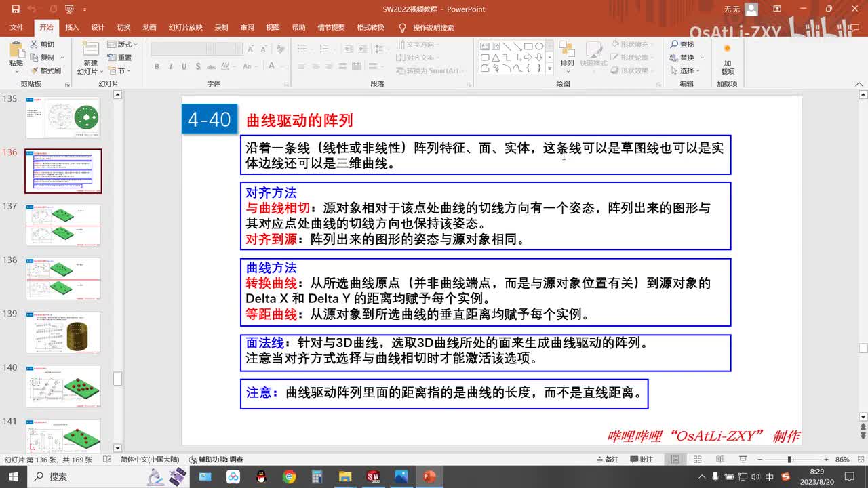The image size is (868, 488).
Task: Click the Arrange (排列) icon
Action: point(567,49)
